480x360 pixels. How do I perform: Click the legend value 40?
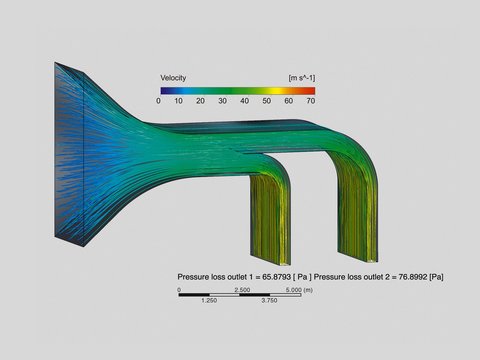[x=244, y=101]
